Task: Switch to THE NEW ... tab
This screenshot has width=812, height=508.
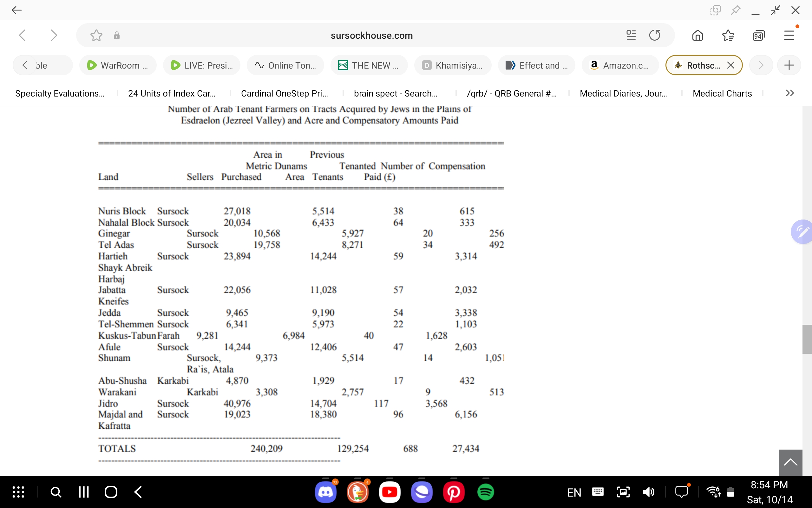Action: 369,65
